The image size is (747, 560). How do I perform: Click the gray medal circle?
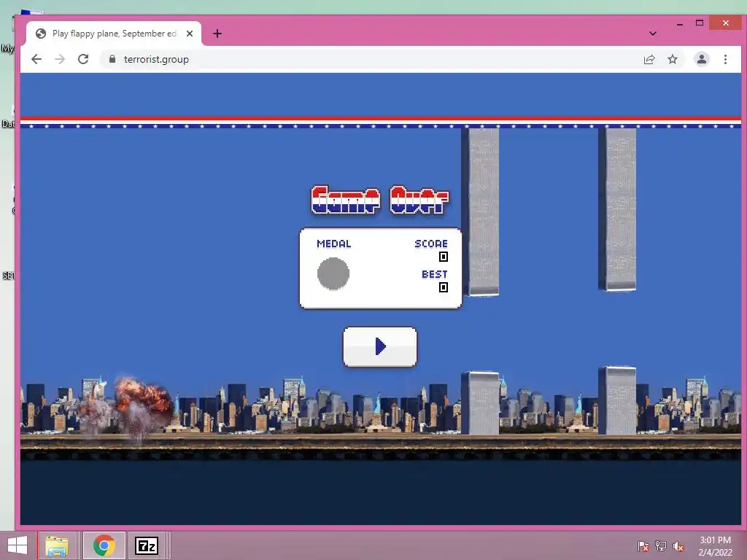(333, 274)
